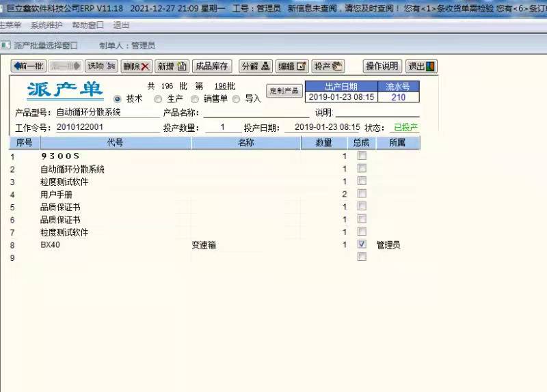547x392 pixels.
Task: Click 新增 to add a new dispatch order
Action: [x=172, y=66]
